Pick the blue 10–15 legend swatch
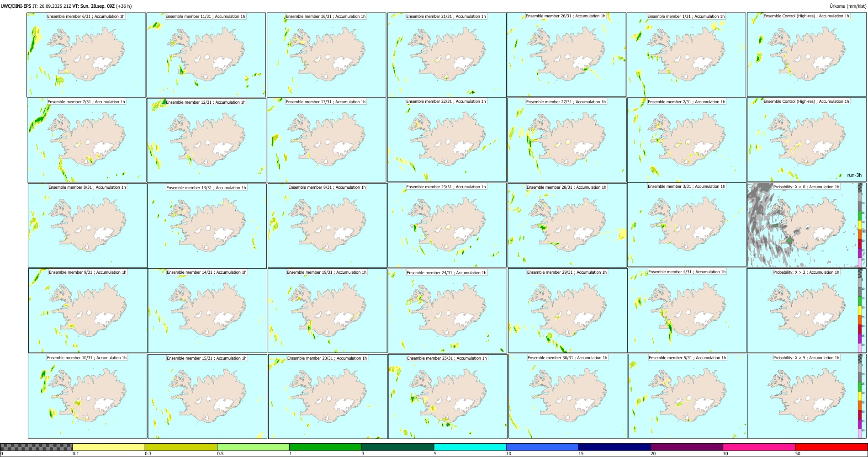 tap(542, 447)
